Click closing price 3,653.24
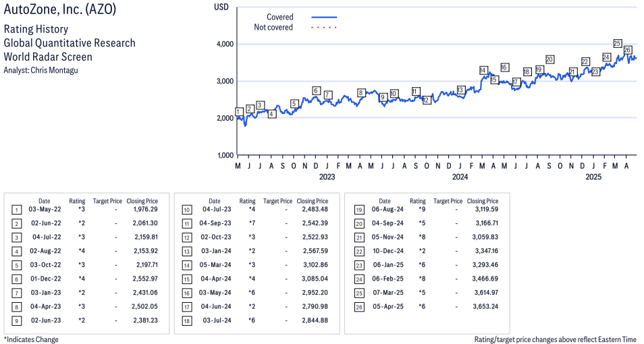The width and height of the screenshot is (644, 344). coord(485,307)
